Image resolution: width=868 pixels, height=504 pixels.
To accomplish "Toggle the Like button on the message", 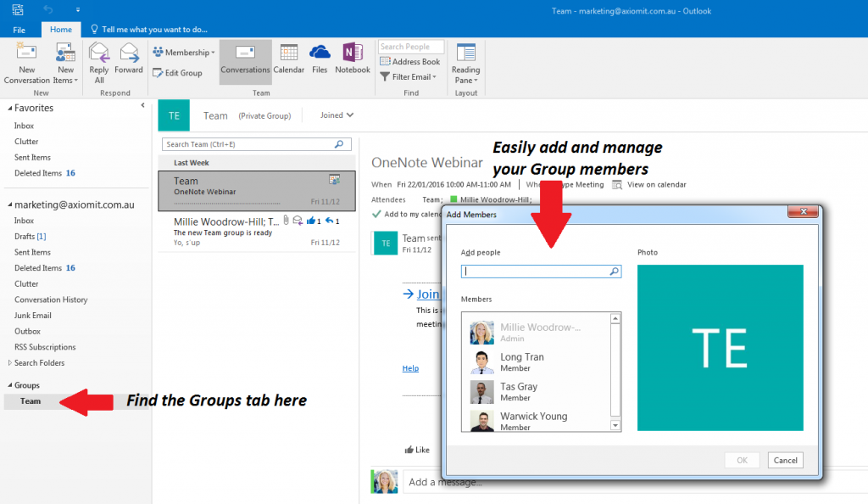I will (417, 450).
